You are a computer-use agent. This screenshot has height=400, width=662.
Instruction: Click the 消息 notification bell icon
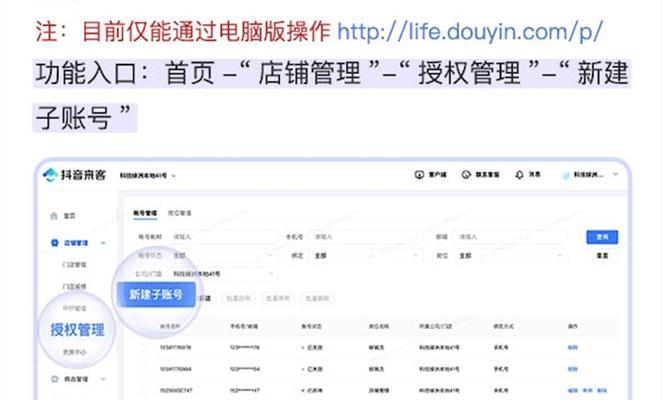(x=519, y=174)
